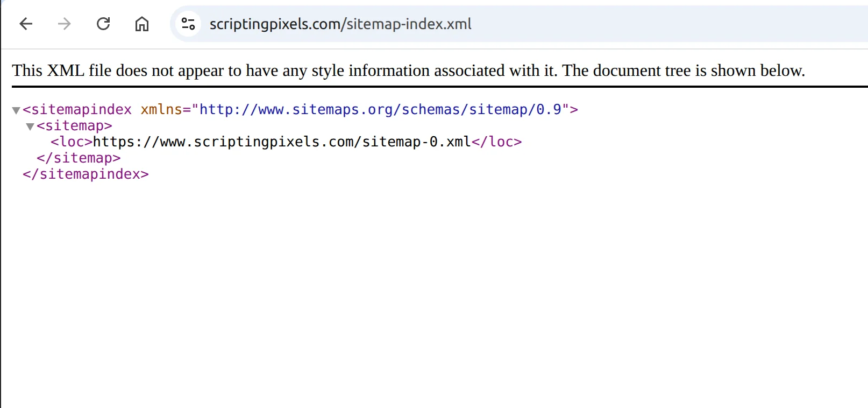This screenshot has height=408, width=868.
Task: View site information icon in address bar
Action: (188, 24)
